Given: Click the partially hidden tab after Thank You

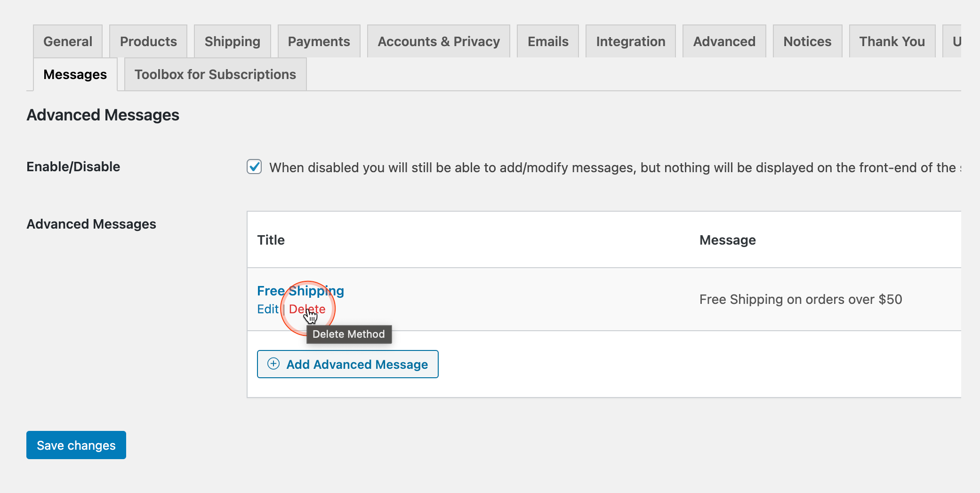Looking at the screenshot, I should coord(954,41).
